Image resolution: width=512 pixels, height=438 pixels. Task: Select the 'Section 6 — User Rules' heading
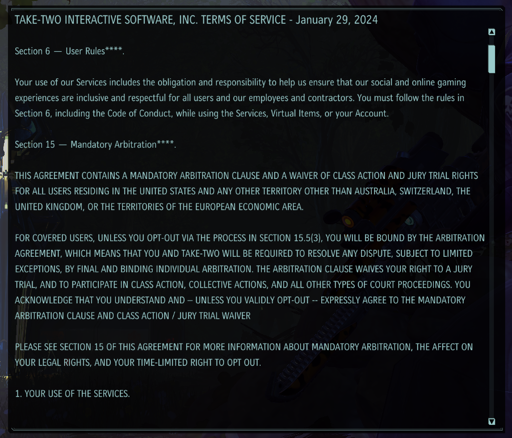[69, 51]
